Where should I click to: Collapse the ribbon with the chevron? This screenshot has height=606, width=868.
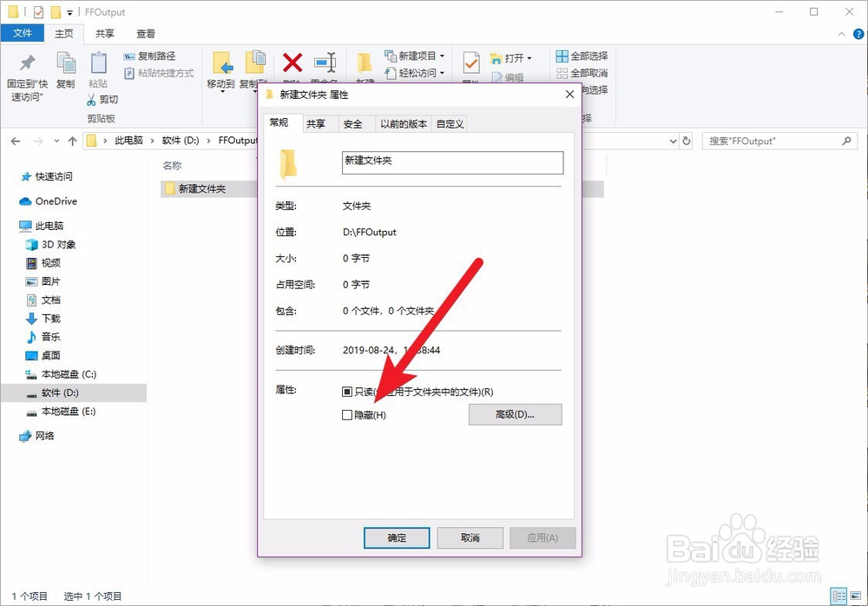tap(841, 34)
